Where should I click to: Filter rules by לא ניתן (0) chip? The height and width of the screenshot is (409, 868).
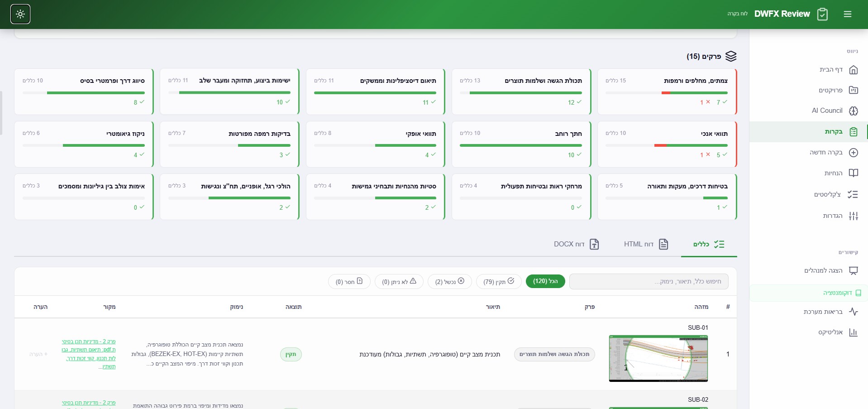pyautogui.click(x=399, y=281)
